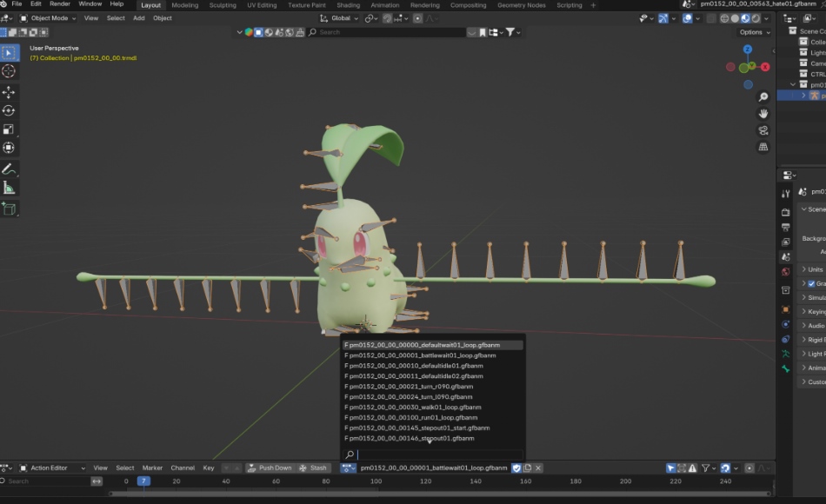Select the Rotate tool
Screen dimensions: 826x504
(9, 110)
